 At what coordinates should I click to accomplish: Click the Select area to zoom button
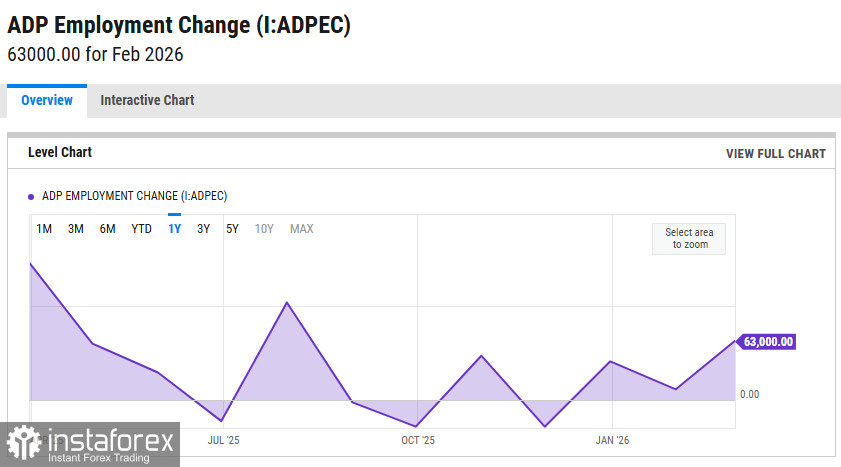689,239
